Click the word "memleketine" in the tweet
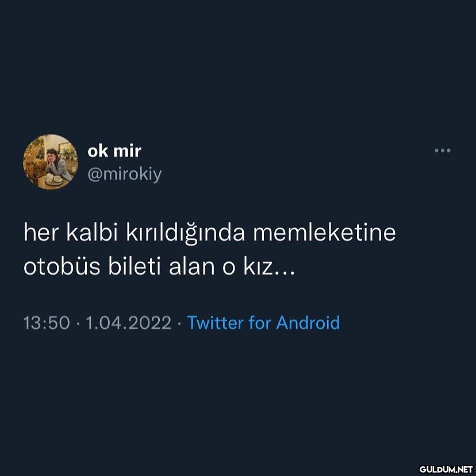 click(324, 232)
